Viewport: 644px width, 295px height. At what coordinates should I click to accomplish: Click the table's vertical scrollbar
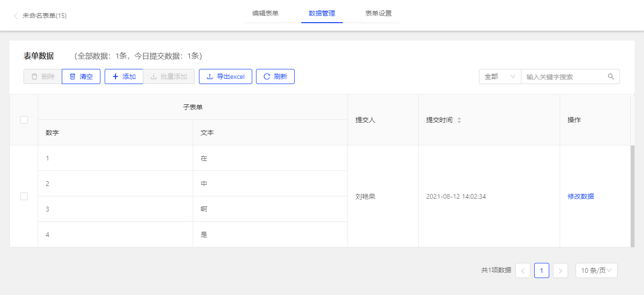[633, 195]
